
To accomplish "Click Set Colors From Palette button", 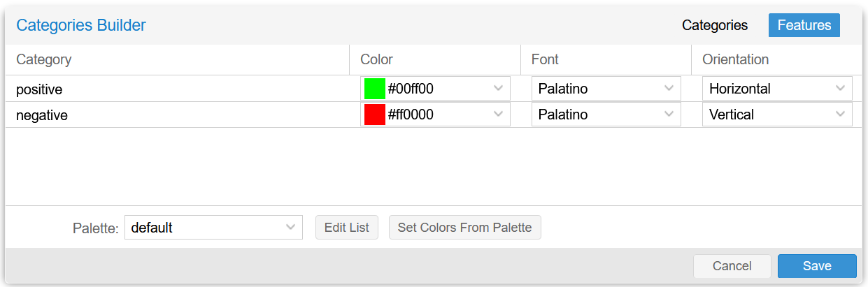I will point(464,228).
